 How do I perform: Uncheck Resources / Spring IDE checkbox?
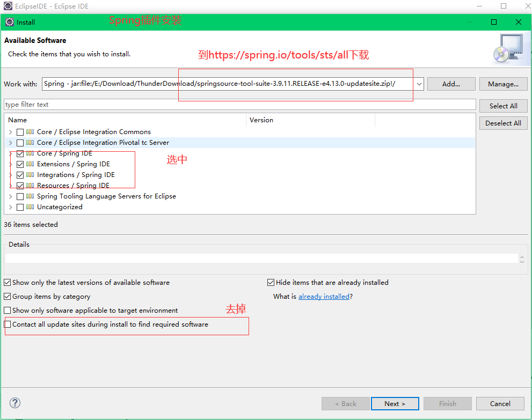[20, 186]
